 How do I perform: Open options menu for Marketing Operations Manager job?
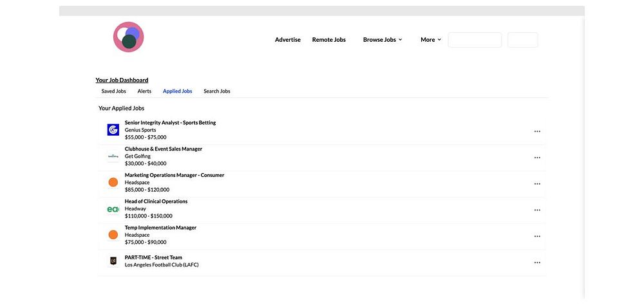click(537, 184)
